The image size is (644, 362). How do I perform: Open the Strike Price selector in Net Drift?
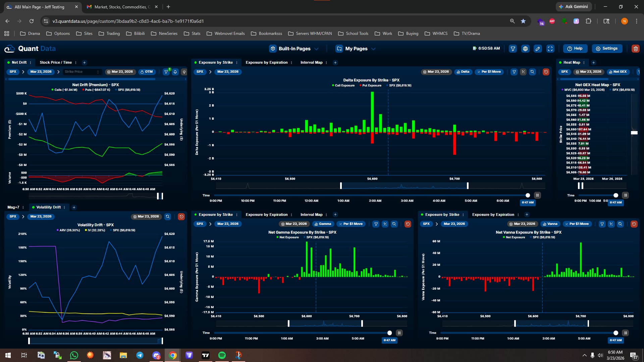[x=82, y=72]
